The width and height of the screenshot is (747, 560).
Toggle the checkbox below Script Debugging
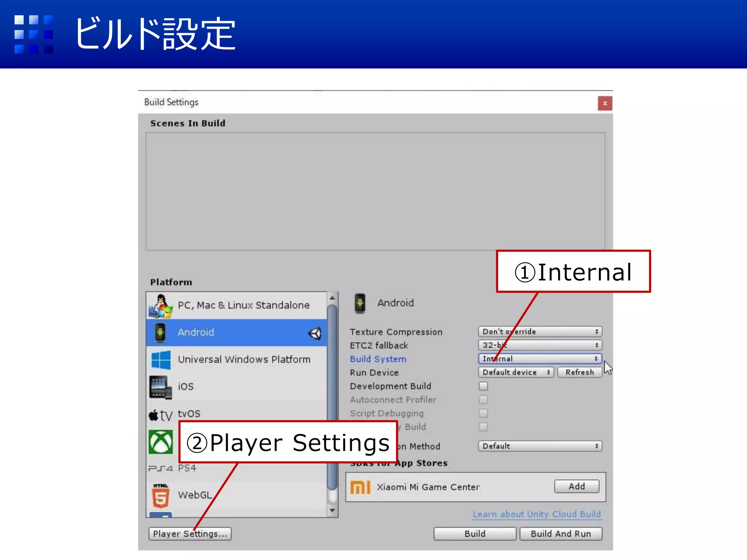pyautogui.click(x=483, y=427)
